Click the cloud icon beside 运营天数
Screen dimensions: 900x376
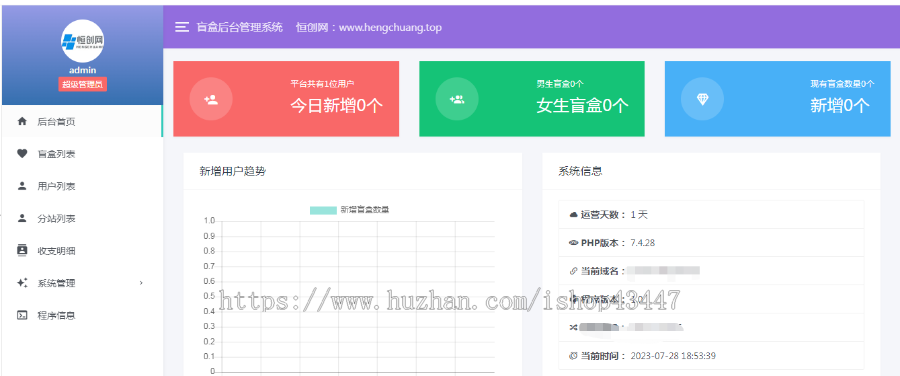click(x=573, y=215)
